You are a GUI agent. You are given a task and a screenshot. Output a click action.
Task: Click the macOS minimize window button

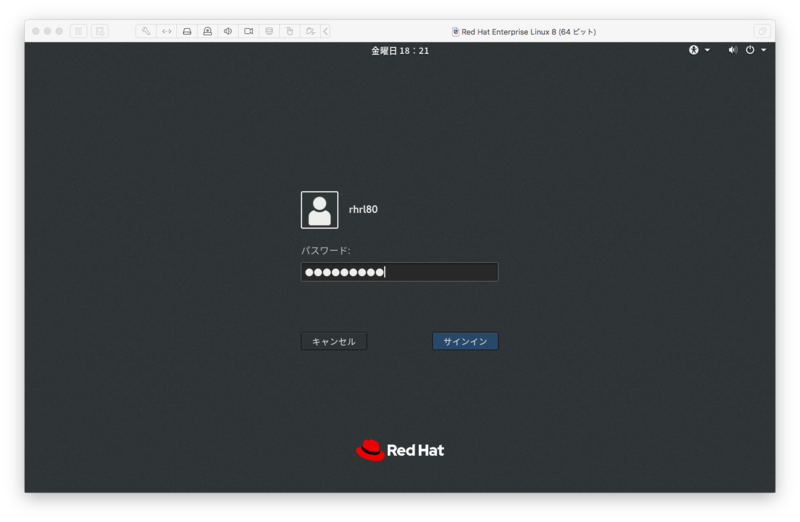click(x=47, y=31)
